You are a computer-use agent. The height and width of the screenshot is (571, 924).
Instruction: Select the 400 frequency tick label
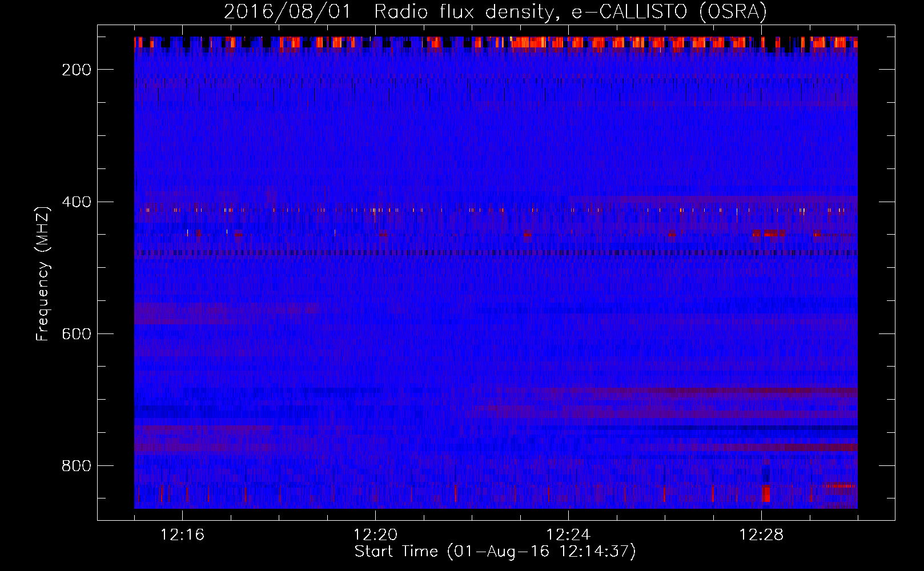pyautogui.click(x=77, y=202)
